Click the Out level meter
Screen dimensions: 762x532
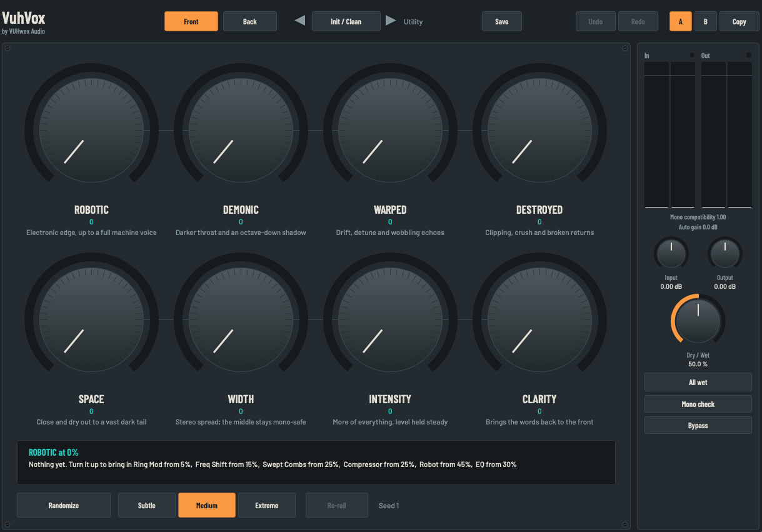coord(726,134)
